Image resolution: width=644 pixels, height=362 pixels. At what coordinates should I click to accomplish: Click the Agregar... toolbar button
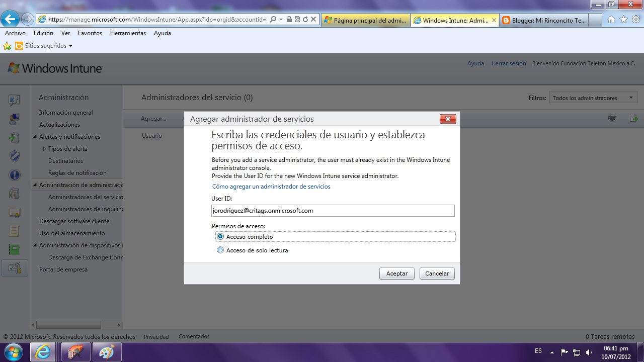point(153,119)
